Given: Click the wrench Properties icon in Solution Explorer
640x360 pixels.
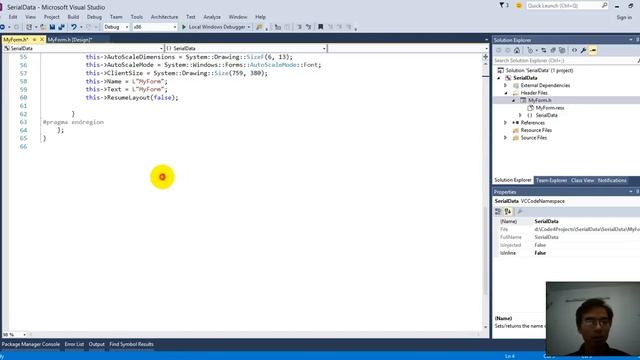Looking at the screenshot, I should [x=584, y=50].
